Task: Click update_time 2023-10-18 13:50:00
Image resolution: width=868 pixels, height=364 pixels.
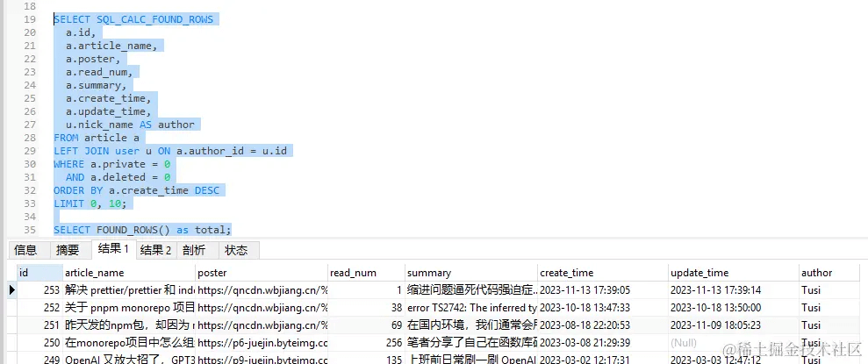Action: tap(734, 308)
